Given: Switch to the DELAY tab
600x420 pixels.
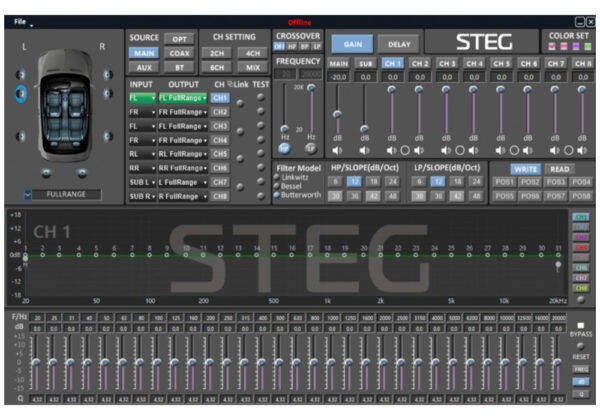Looking at the screenshot, I should tap(398, 45).
